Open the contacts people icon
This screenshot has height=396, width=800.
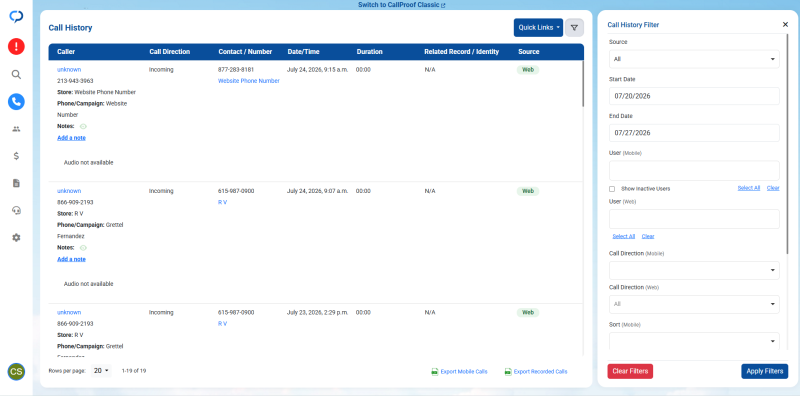tap(16, 129)
